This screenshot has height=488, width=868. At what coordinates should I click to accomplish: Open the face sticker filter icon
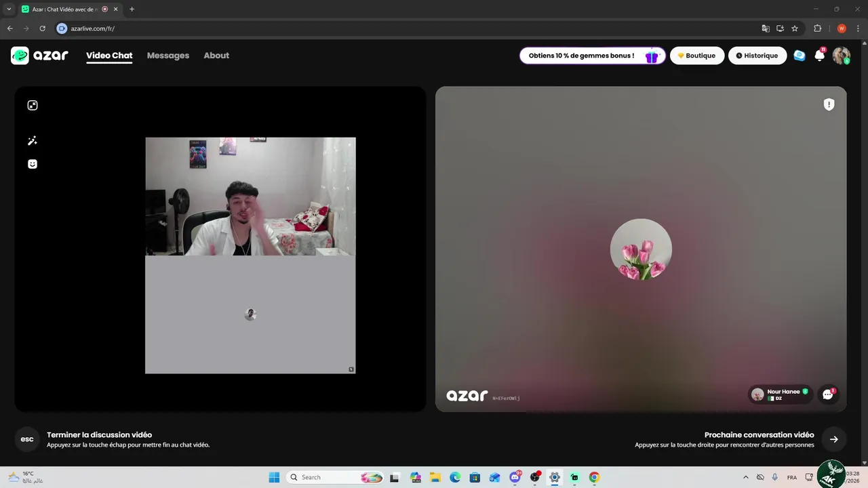click(x=33, y=164)
